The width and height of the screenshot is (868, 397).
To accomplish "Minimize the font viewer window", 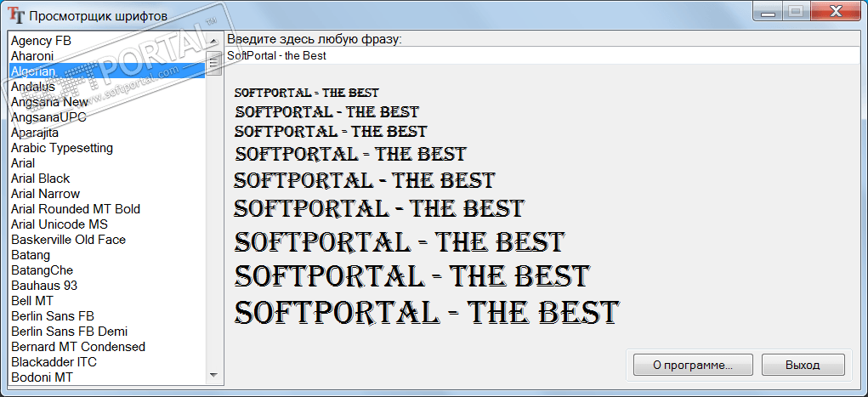I will click(x=767, y=10).
